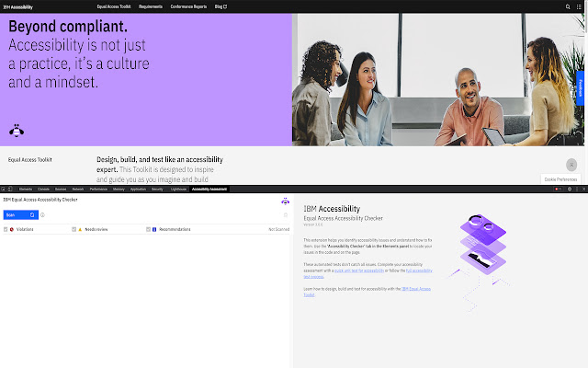588x368 pixels.
Task: Click the Equal Access Toolkit section label
Action: (x=30, y=159)
